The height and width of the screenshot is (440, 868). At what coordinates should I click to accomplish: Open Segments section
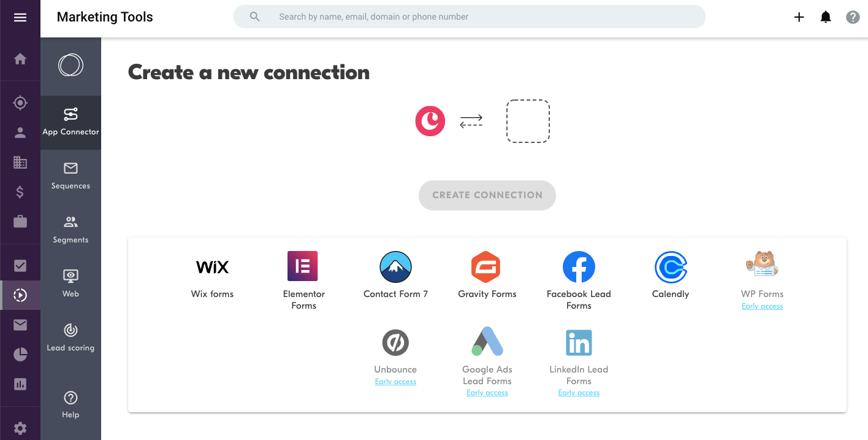[x=70, y=230]
